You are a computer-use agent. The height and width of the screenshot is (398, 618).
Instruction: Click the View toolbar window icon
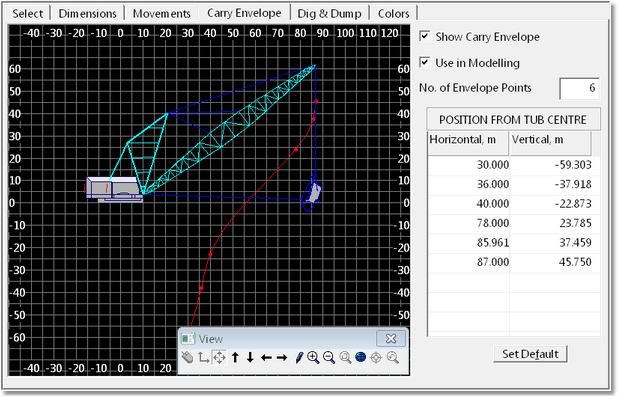[x=188, y=339]
